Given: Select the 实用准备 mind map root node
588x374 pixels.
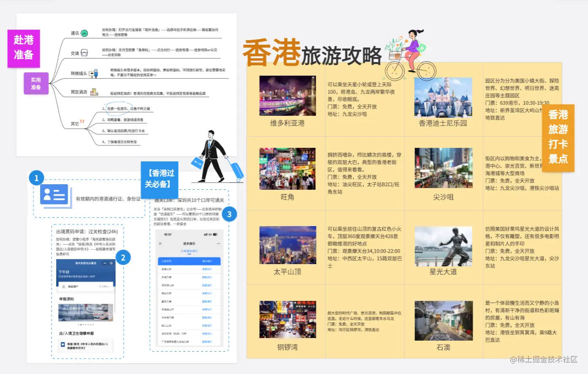Looking at the screenshot, I should [36, 83].
